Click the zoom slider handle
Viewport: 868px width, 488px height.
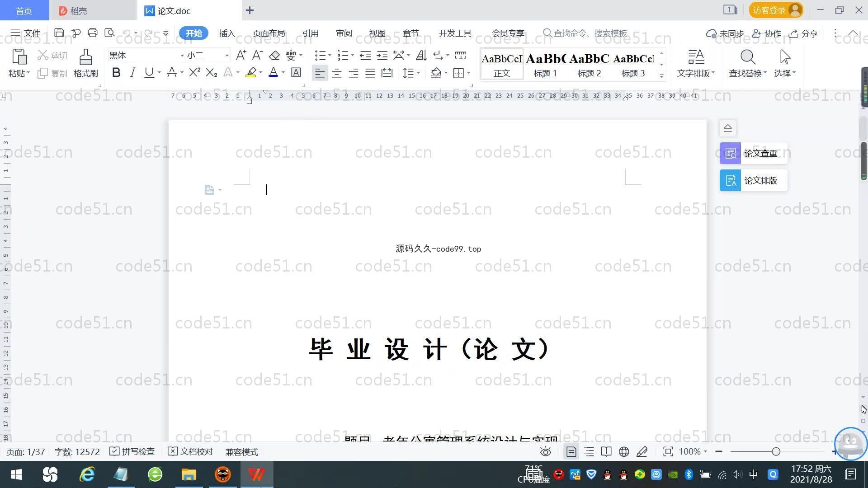pos(776,451)
